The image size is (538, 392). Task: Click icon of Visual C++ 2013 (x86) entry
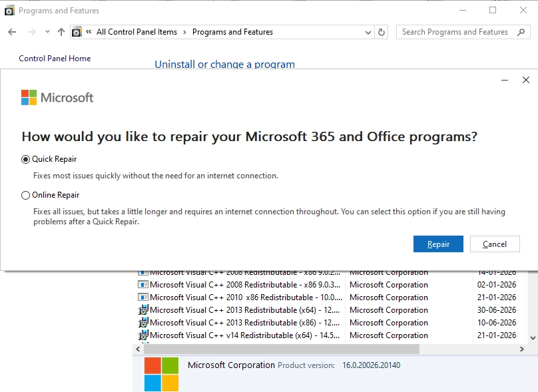(142, 323)
